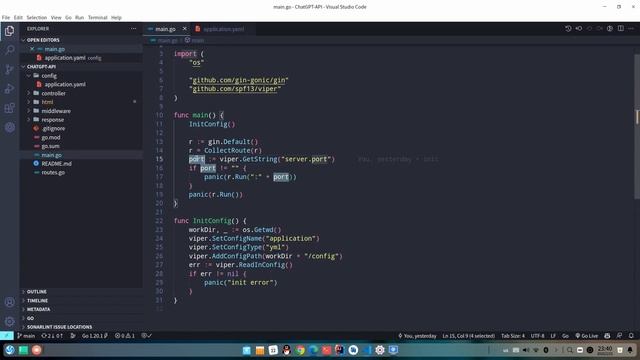Close main.go in Open Editors list

32,49
